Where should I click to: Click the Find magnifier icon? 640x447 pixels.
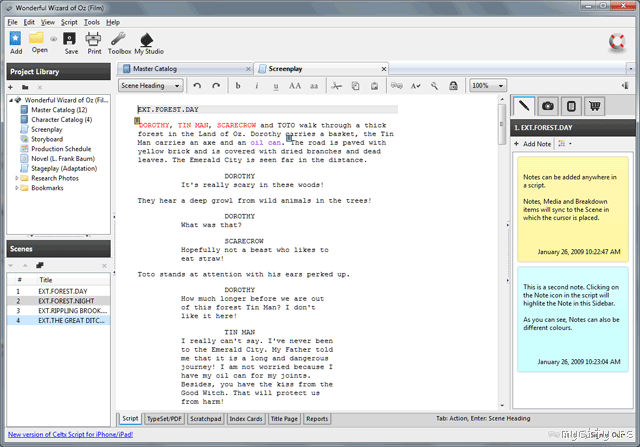pyautogui.click(x=434, y=86)
